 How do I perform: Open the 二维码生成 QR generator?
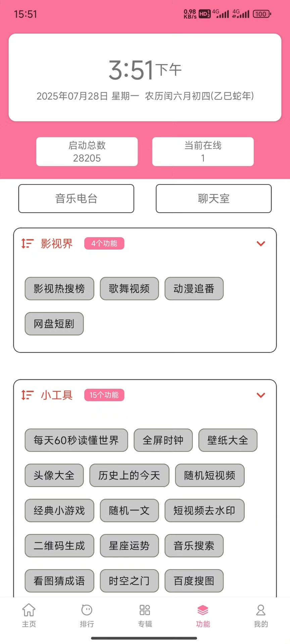[59, 546]
